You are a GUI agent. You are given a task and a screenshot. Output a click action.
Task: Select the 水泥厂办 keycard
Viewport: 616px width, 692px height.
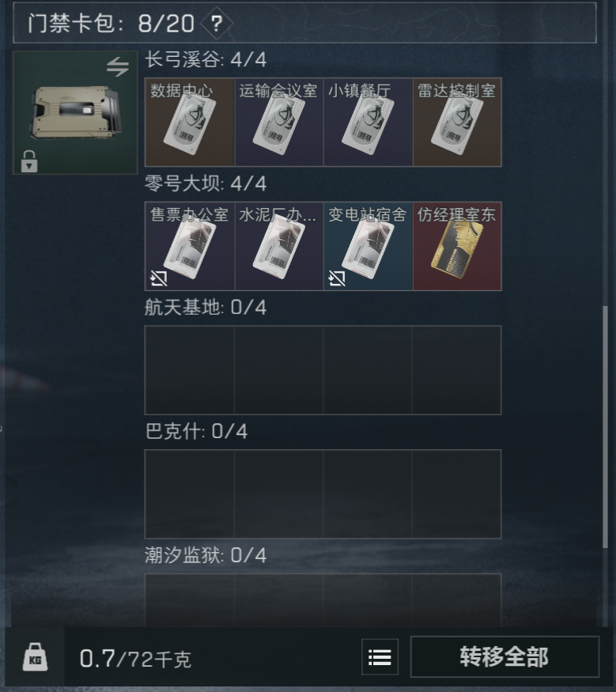tap(279, 246)
